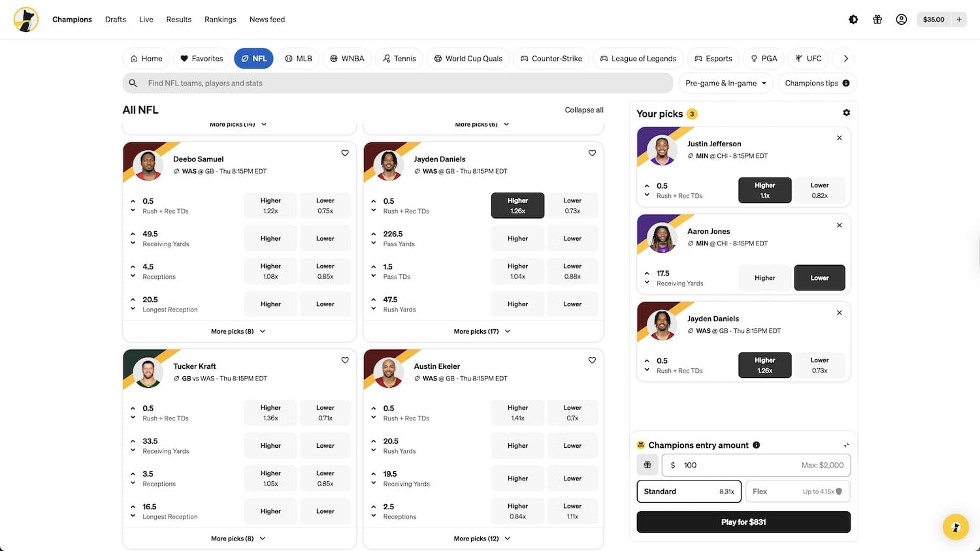The image size is (980, 551).
Task: Open Your picks settings gear
Action: pyautogui.click(x=846, y=113)
